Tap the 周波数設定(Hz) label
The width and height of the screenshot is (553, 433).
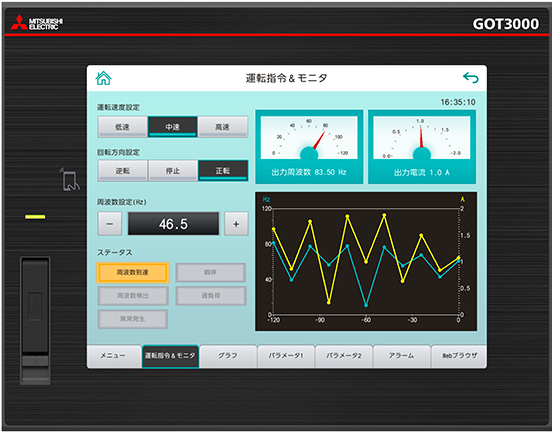point(122,202)
